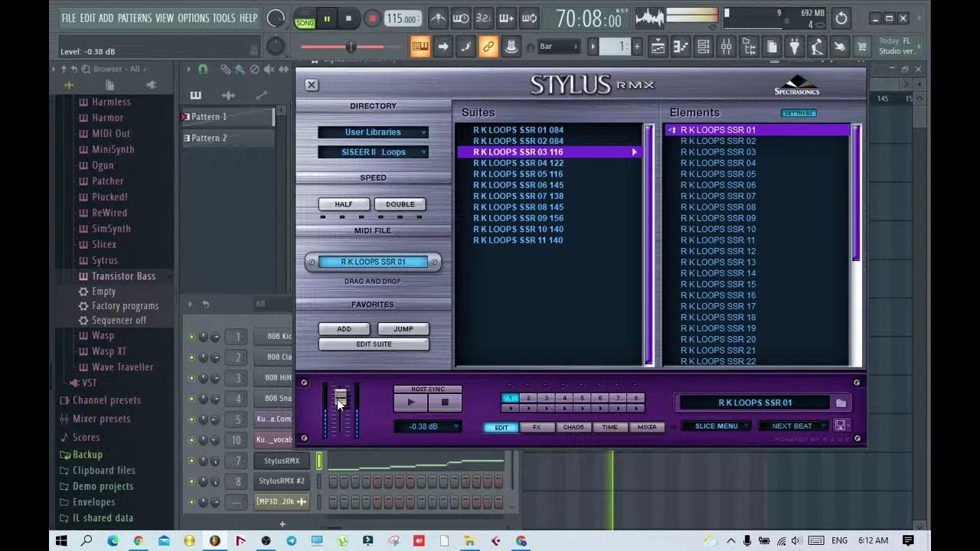Switch to the MIXER page
The image size is (980, 551).
click(647, 427)
